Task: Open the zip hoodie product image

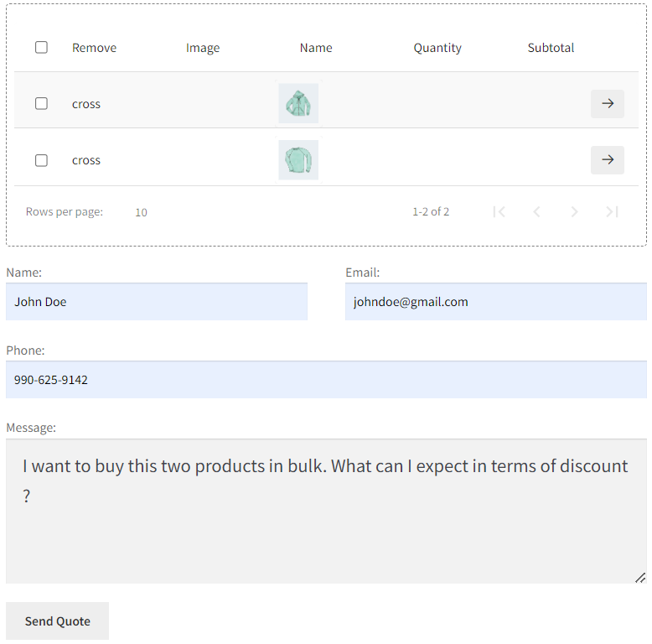Action: (x=298, y=104)
